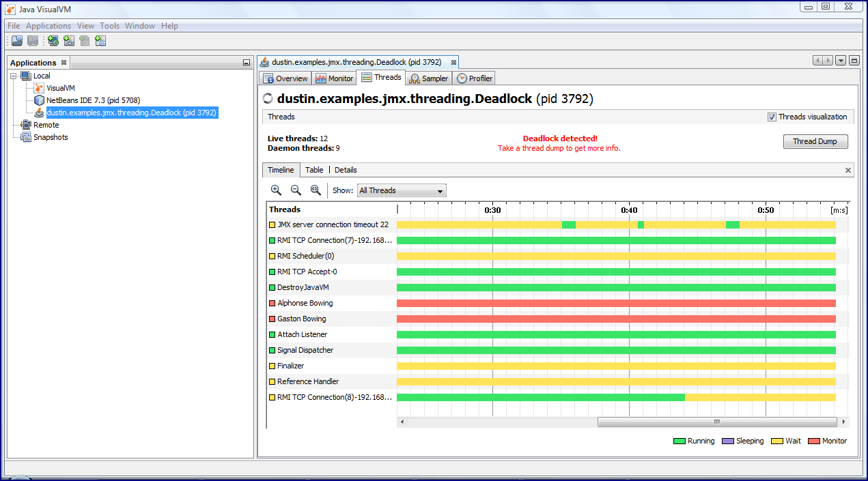Click the scroll documents left arrow
This screenshot has width=868, height=481.
coord(818,61)
